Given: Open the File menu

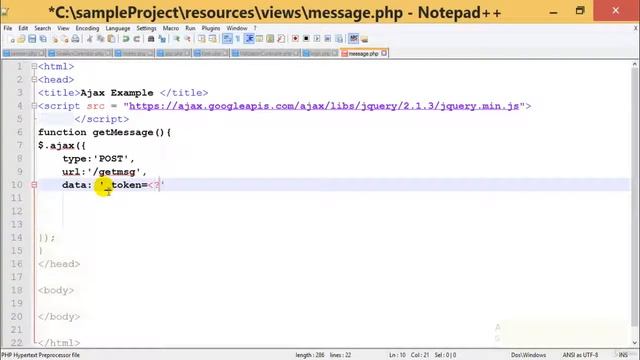Looking at the screenshot, I should (x=8, y=28).
